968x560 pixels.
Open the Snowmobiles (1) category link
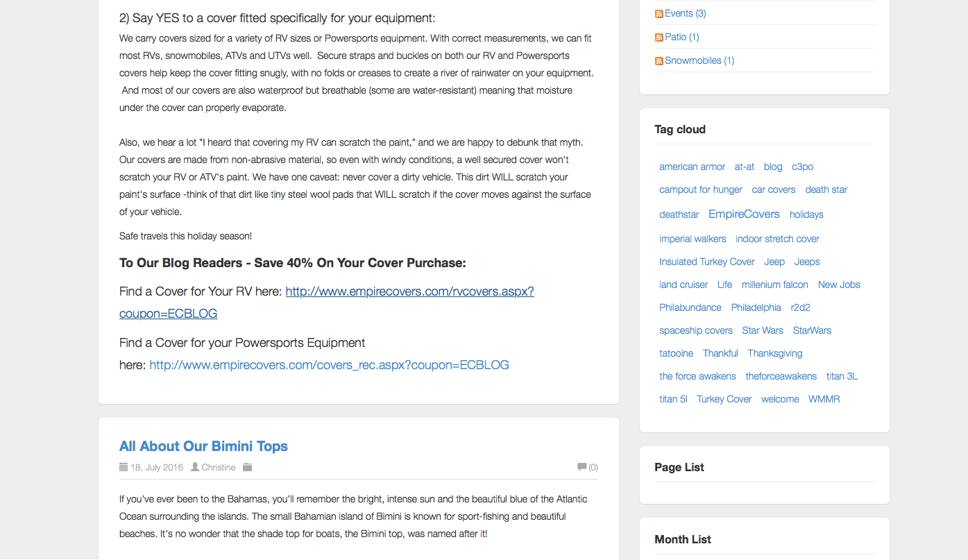(699, 60)
